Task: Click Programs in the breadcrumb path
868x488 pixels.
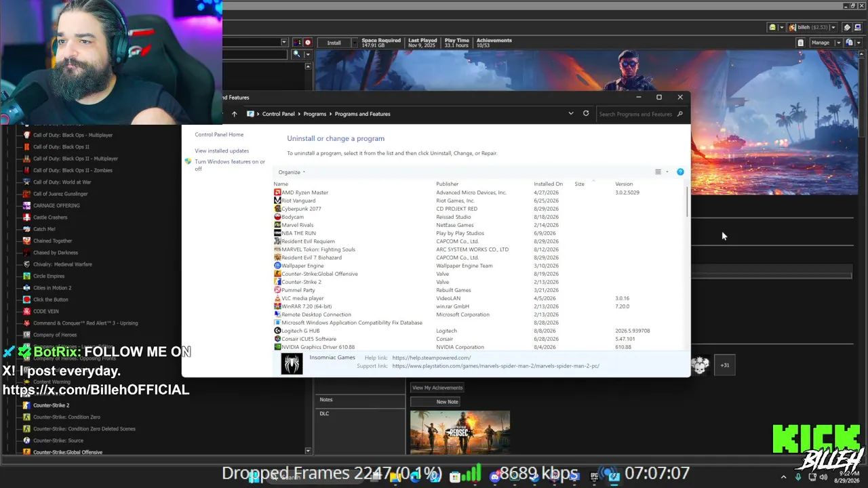Action: (x=315, y=114)
